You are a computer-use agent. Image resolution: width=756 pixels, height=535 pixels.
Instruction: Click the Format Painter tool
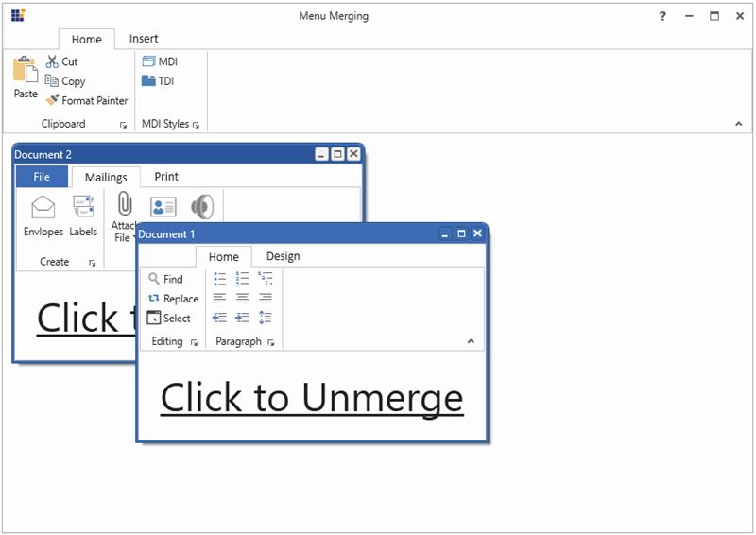(87, 101)
